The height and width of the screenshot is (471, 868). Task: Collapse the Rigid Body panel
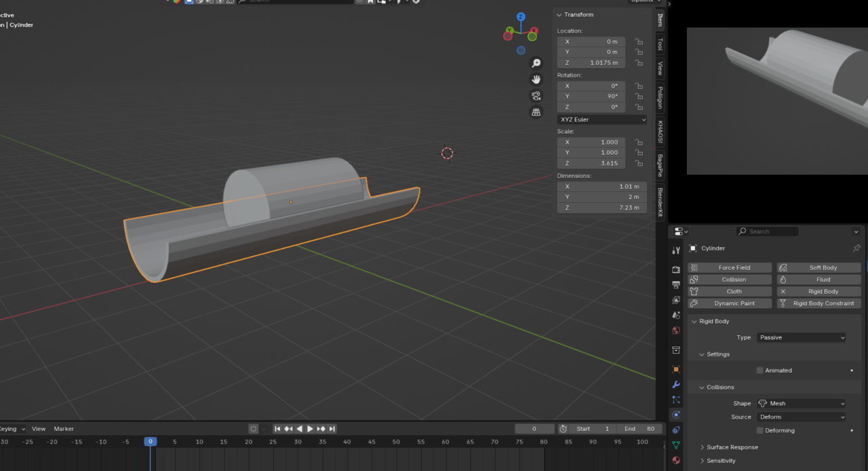694,321
